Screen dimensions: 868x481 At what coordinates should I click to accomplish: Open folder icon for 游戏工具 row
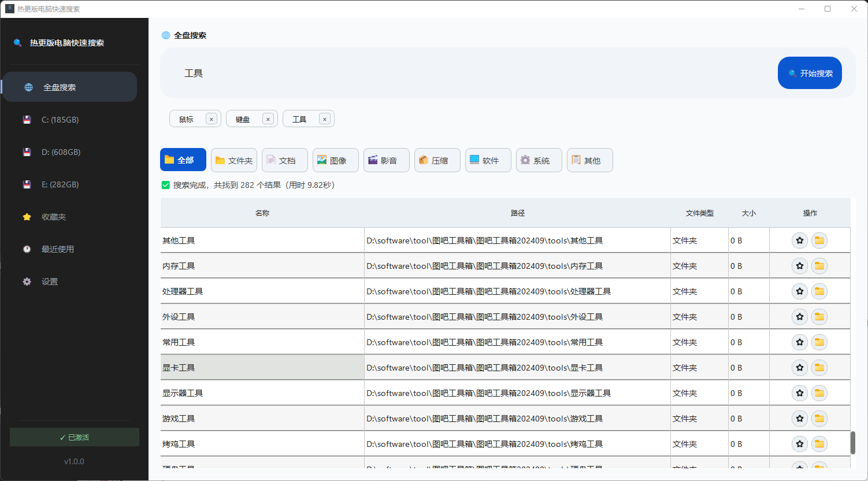click(x=819, y=419)
